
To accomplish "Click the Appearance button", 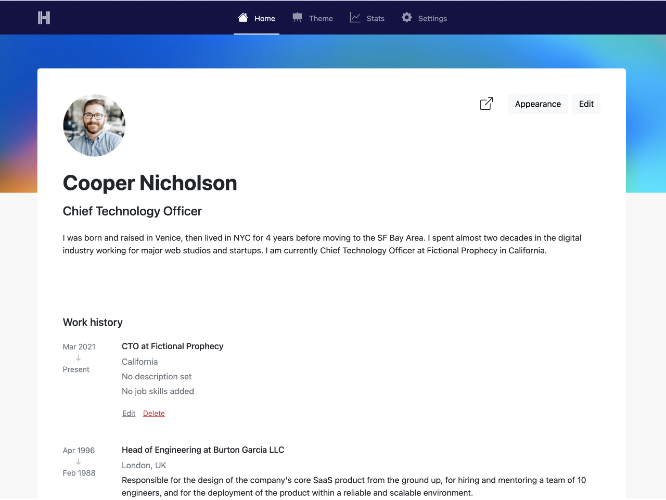I will [x=538, y=104].
